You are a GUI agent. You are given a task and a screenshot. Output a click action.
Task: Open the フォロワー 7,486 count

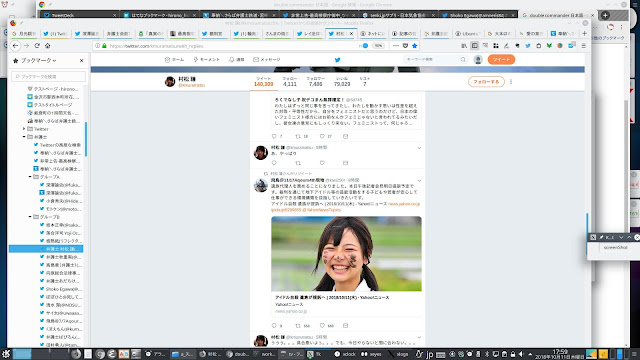tap(316, 82)
